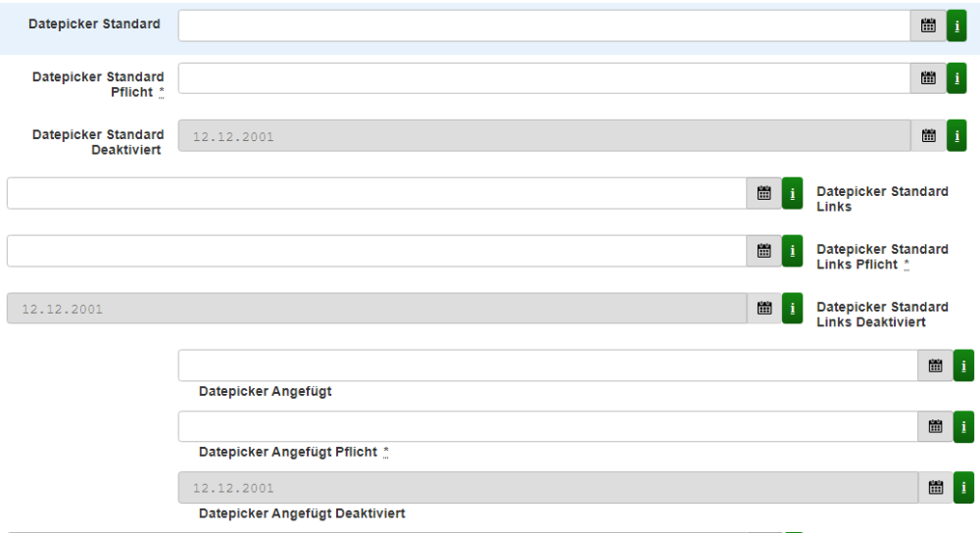Show info for Datepicker Angefügt Deaktiviert field
980x533 pixels.
963,487
